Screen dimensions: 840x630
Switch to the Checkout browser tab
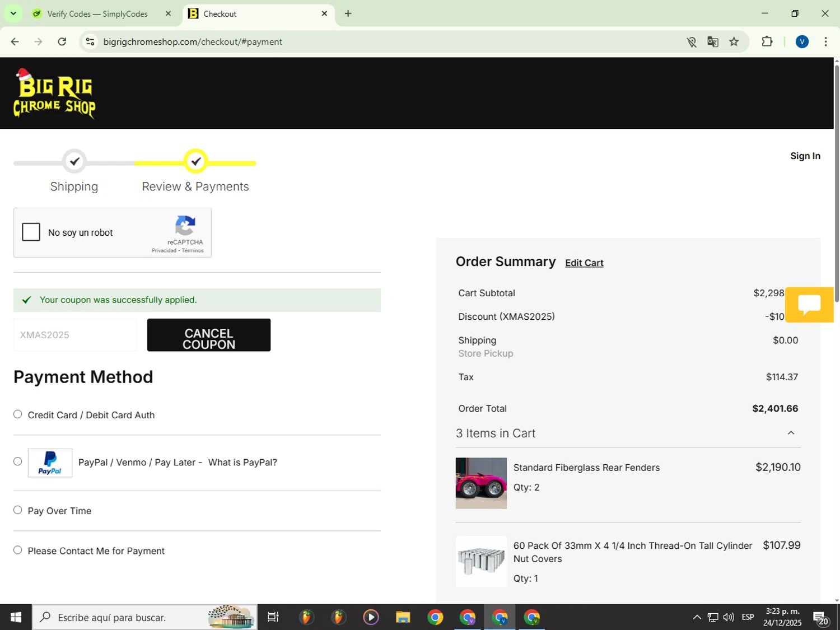[x=259, y=13]
